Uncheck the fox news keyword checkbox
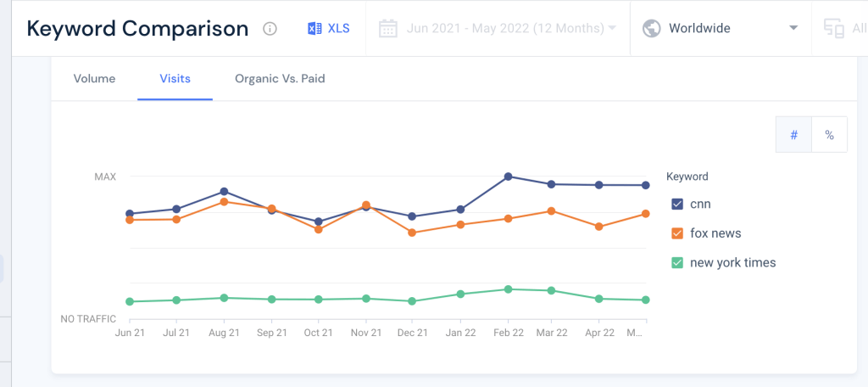The width and height of the screenshot is (868, 387). point(676,233)
